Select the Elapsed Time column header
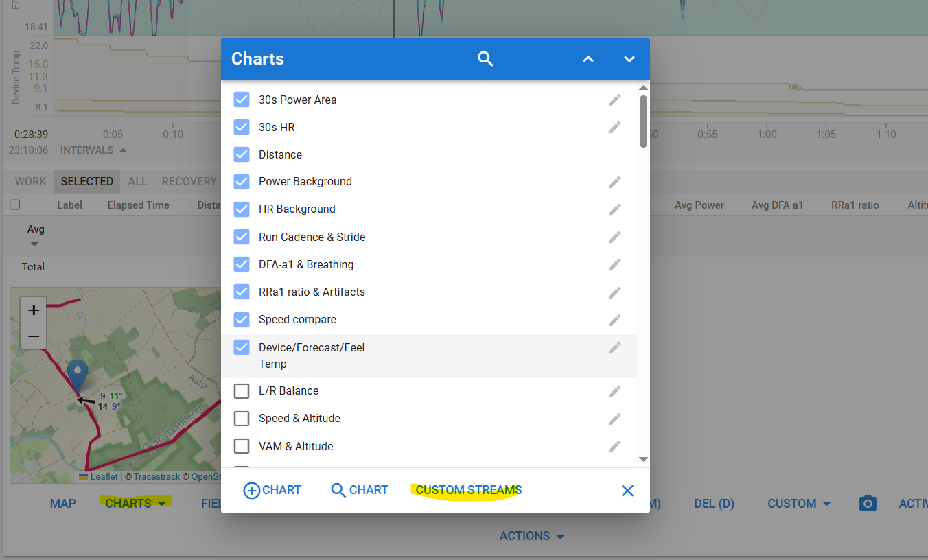 [138, 205]
